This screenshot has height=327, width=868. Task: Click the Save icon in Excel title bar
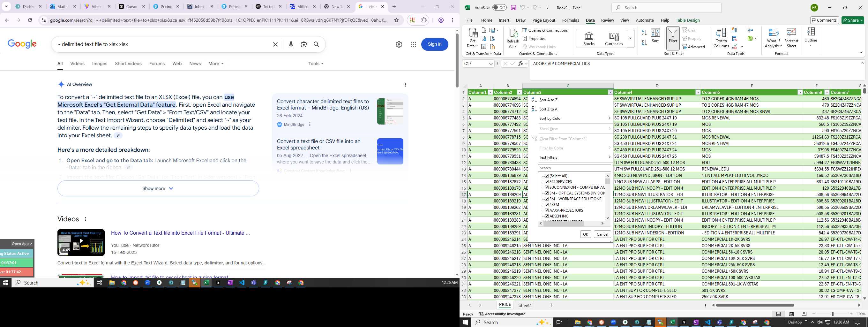(x=513, y=7)
